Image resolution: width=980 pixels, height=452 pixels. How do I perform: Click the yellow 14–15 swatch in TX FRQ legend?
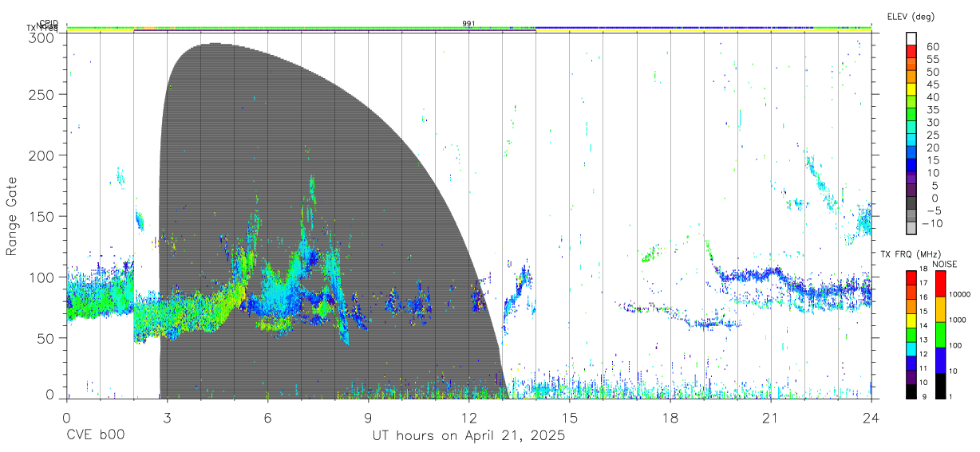tap(911, 319)
